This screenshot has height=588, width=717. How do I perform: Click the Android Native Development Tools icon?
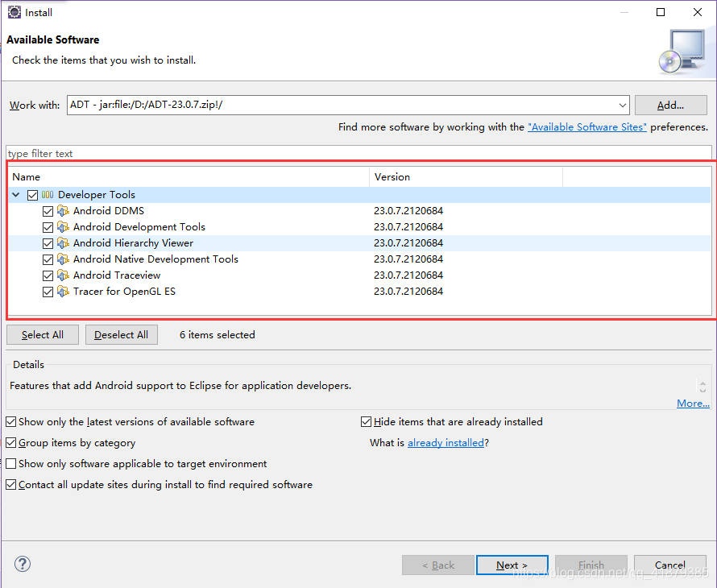tap(63, 259)
